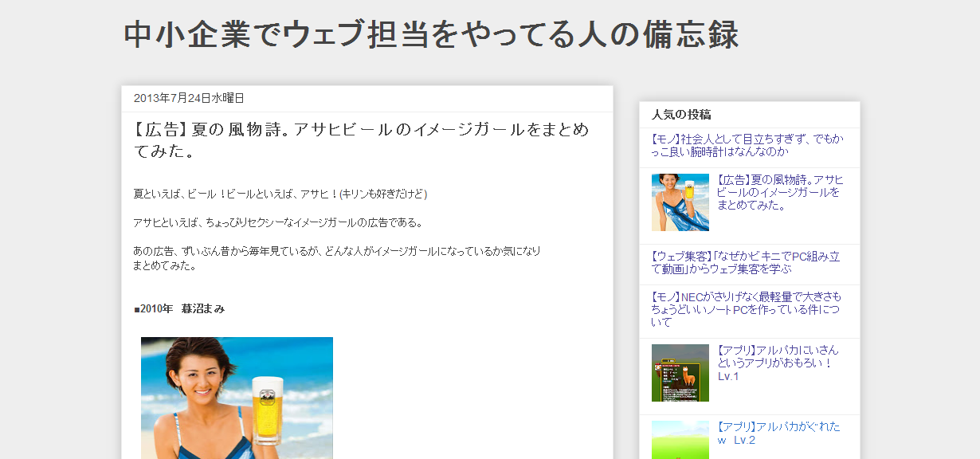Open 【ウェブ集客】ビキニでPC組み立て動画 link

coord(746,263)
